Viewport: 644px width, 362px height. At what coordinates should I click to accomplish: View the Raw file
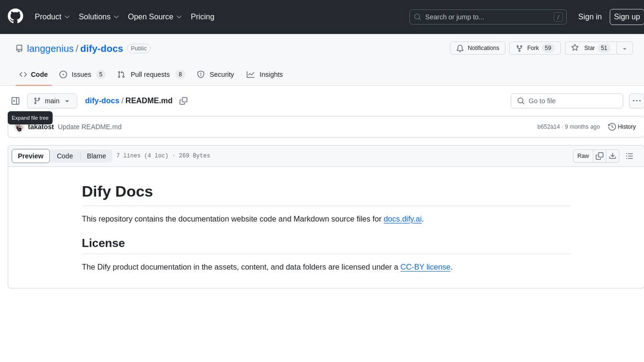[583, 156]
